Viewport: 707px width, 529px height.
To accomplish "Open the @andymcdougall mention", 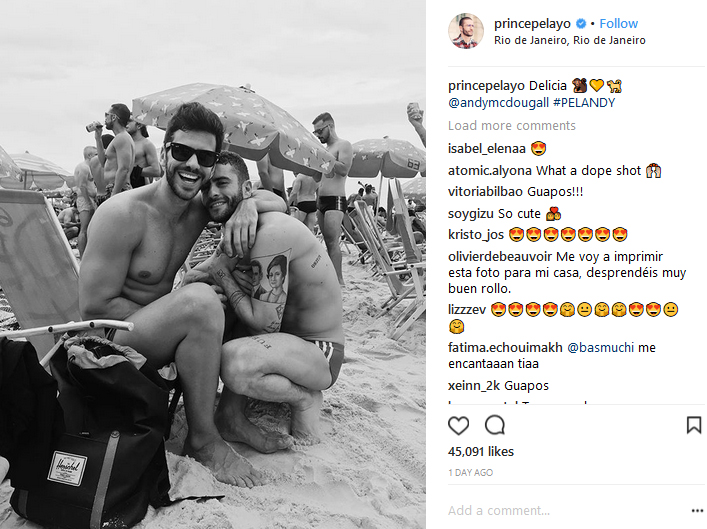I will point(498,103).
